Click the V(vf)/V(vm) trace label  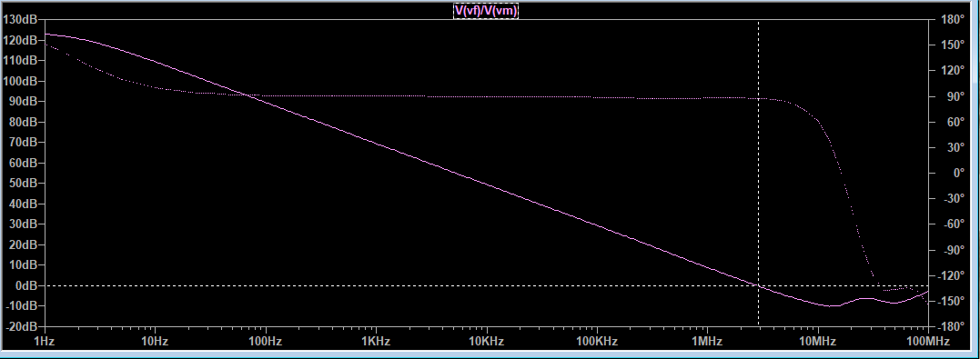(486, 11)
